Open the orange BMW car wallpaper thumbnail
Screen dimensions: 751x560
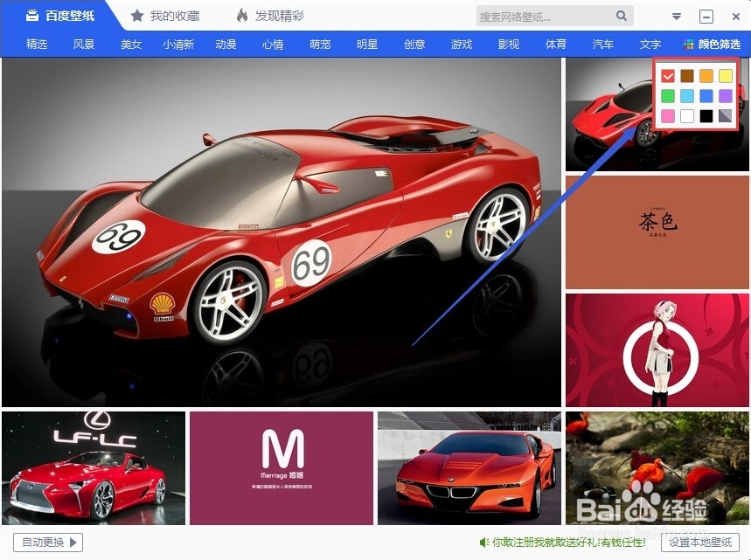click(x=469, y=468)
